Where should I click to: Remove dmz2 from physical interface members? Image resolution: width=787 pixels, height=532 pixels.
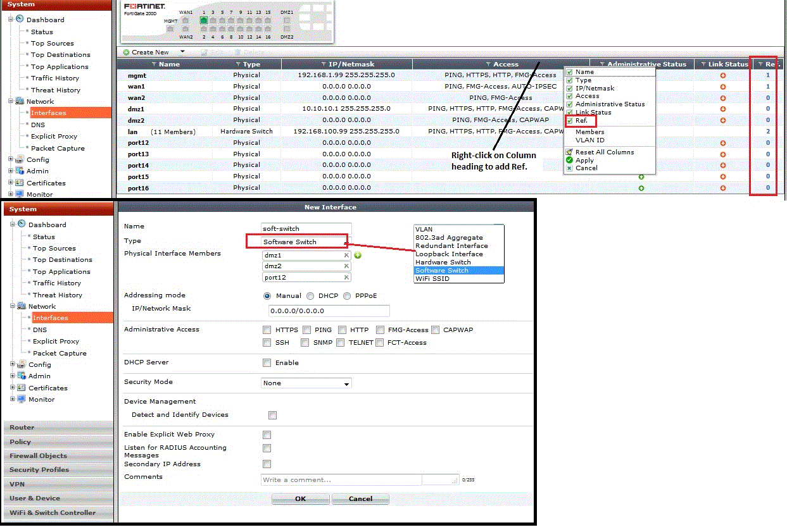pyautogui.click(x=346, y=266)
